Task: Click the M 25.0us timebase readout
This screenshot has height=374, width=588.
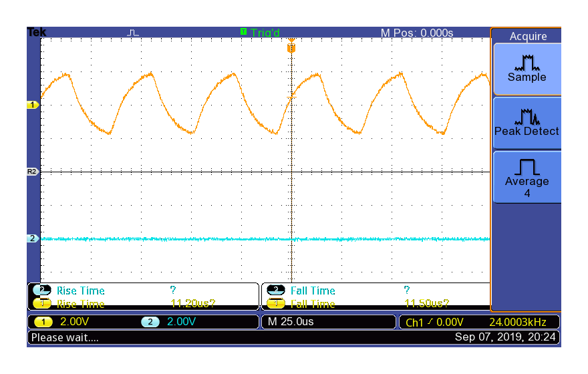Action: [291, 321]
